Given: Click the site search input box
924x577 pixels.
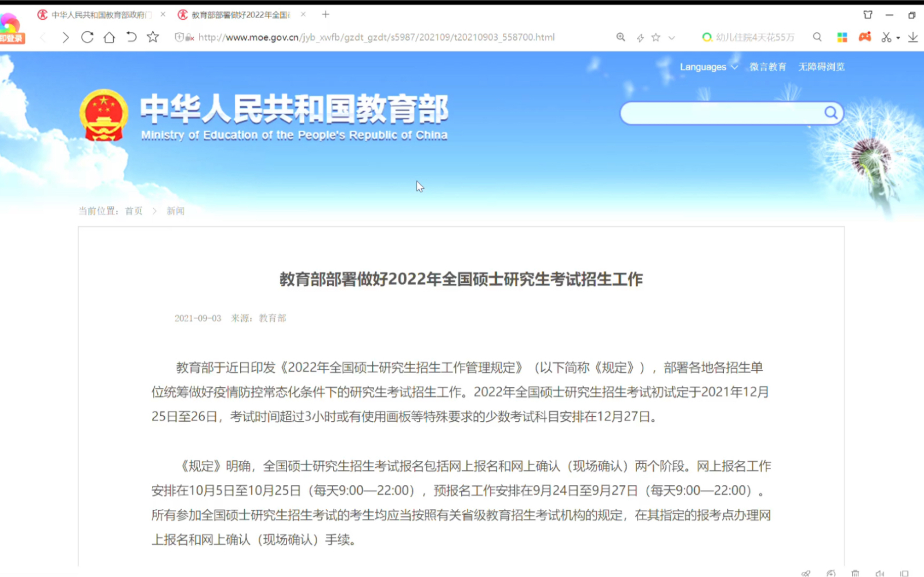Looking at the screenshot, I should point(722,113).
